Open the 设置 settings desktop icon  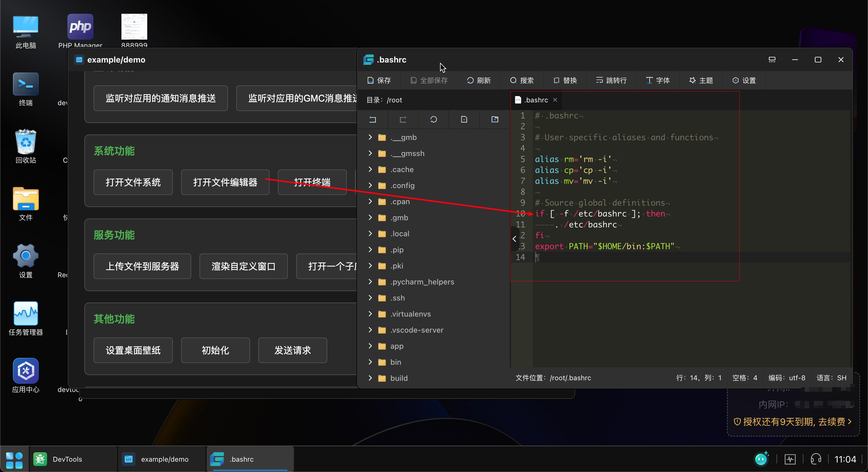click(26, 261)
